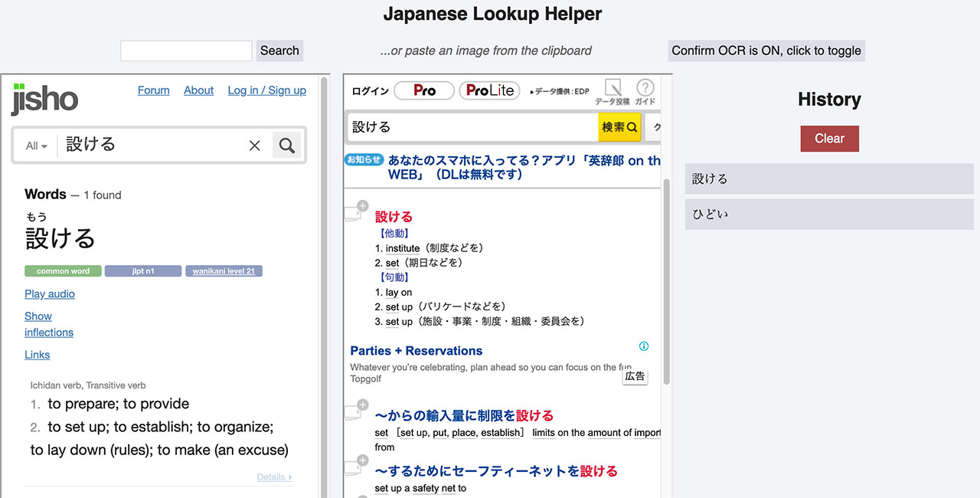Open example 〜からの輸入量に制限を設ける
Image resolution: width=980 pixels, height=498 pixels.
[x=464, y=416]
